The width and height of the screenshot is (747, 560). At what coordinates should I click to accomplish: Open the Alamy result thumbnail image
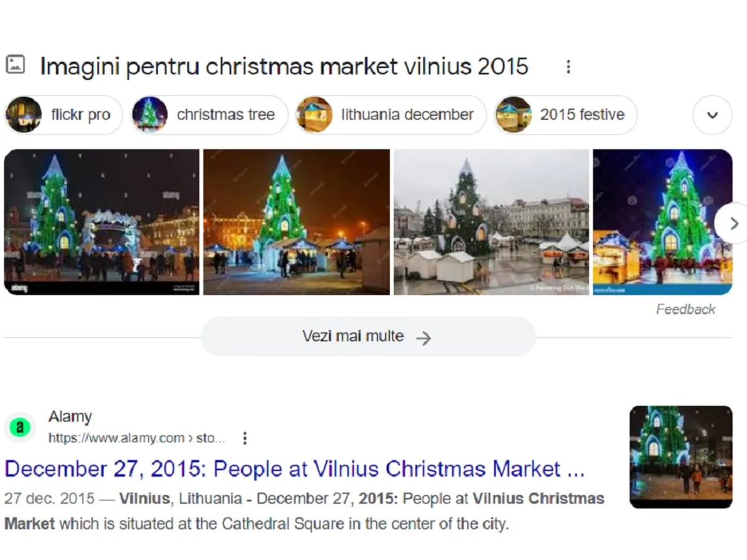pos(681,457)
